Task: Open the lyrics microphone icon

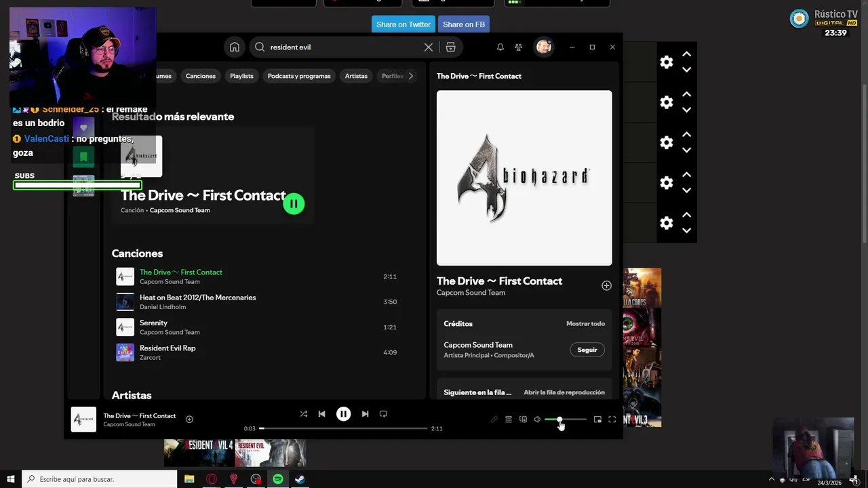Action: click(494, 420)
